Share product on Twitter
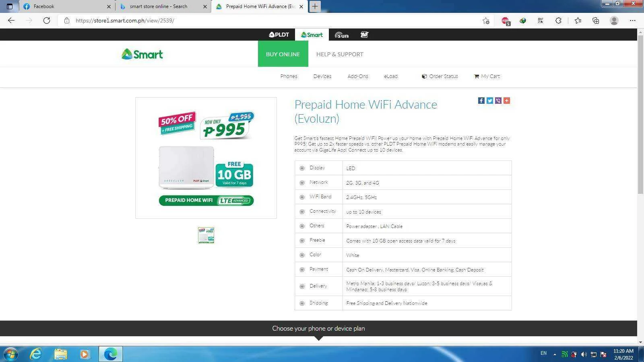 tap(490, 101)
